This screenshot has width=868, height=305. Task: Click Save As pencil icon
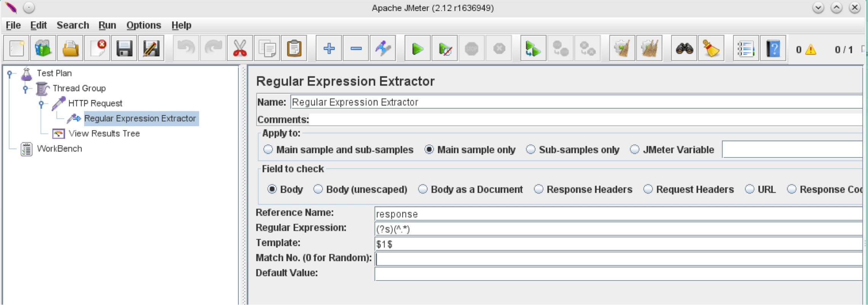(x=151, y=49)
